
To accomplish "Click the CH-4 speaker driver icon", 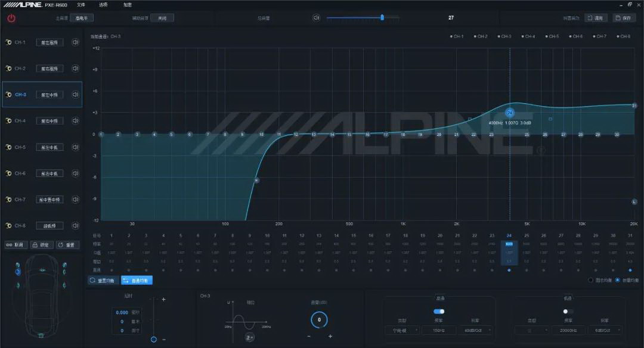I will click(8, 120).
